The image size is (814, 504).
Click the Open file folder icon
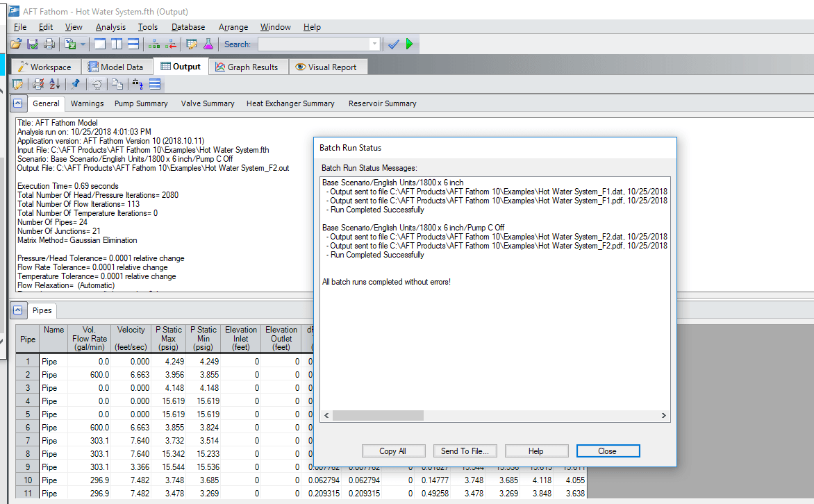click(16, 44)
